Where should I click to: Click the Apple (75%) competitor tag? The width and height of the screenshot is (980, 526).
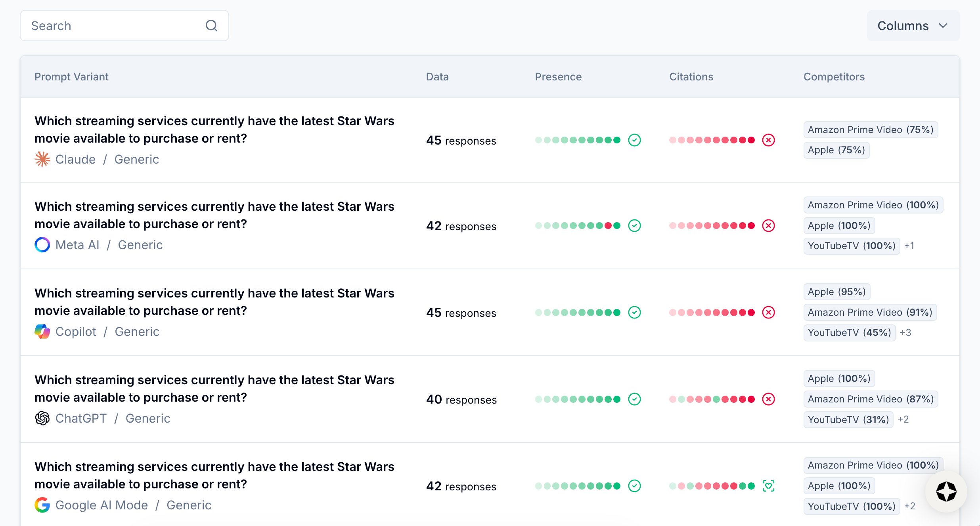tap(836, 150)
